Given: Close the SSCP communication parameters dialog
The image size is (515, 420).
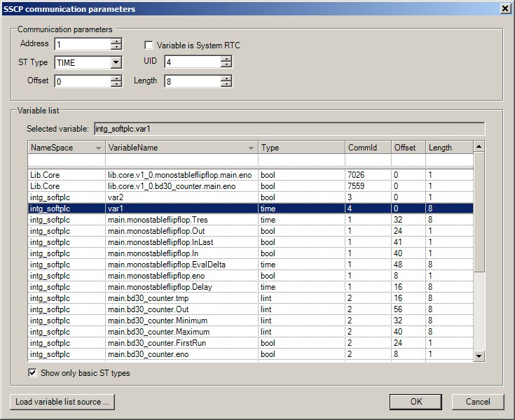Looking at the screenshot, I should 506,8.
